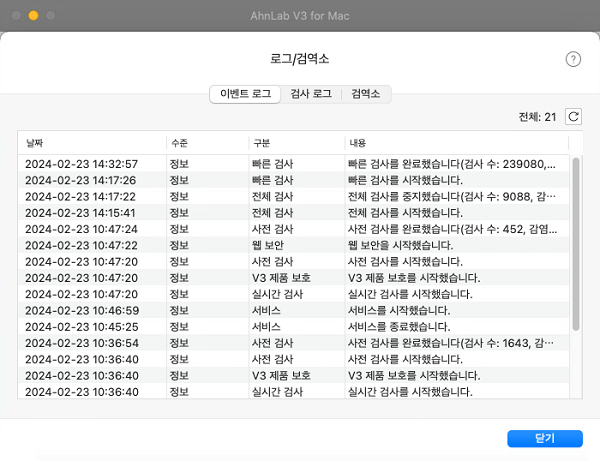Click the '전체: 21' total count label
The width and height of the screenshot is (600, 461).
(x=537, y=117)
